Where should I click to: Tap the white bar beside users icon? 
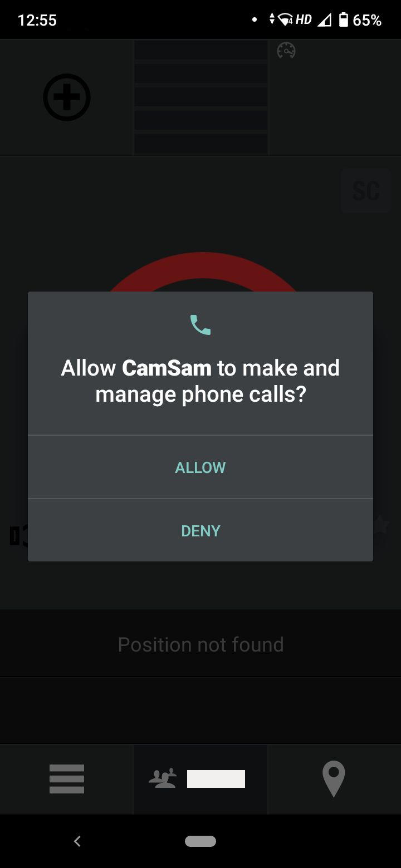(216, 779)
